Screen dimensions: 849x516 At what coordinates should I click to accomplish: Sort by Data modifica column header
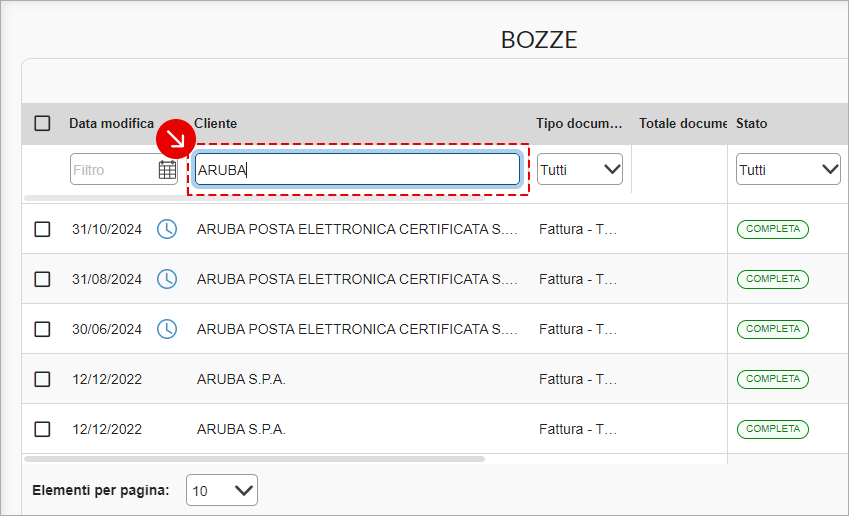[111, 123]
